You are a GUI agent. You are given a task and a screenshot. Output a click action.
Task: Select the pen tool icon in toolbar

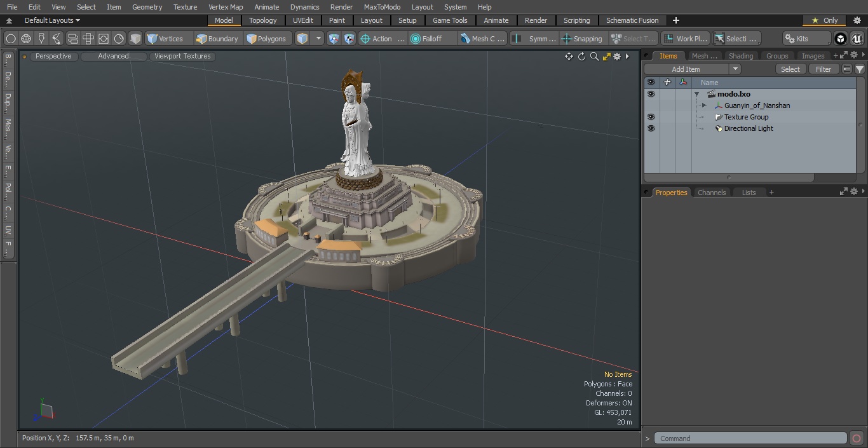(41, 39)
